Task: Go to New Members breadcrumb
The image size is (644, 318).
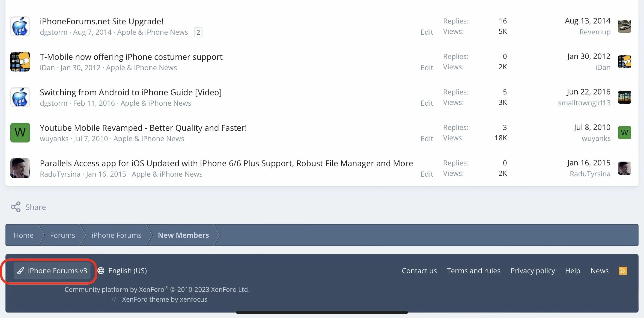Action: (x=183, y=235)
